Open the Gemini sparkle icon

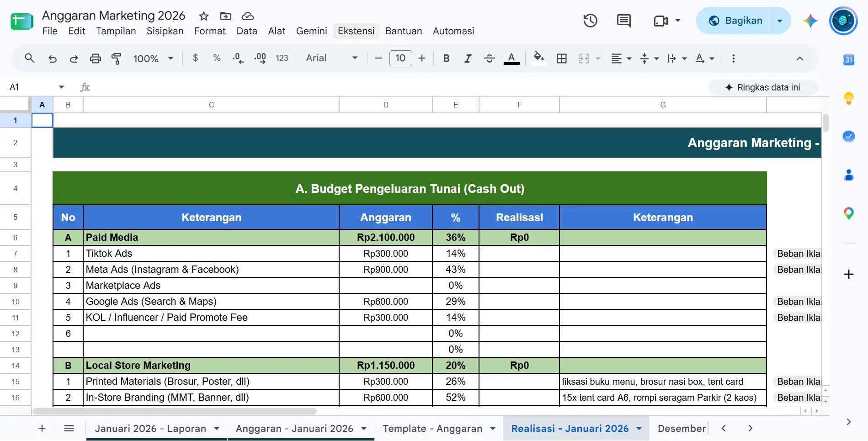pos(810,21)
